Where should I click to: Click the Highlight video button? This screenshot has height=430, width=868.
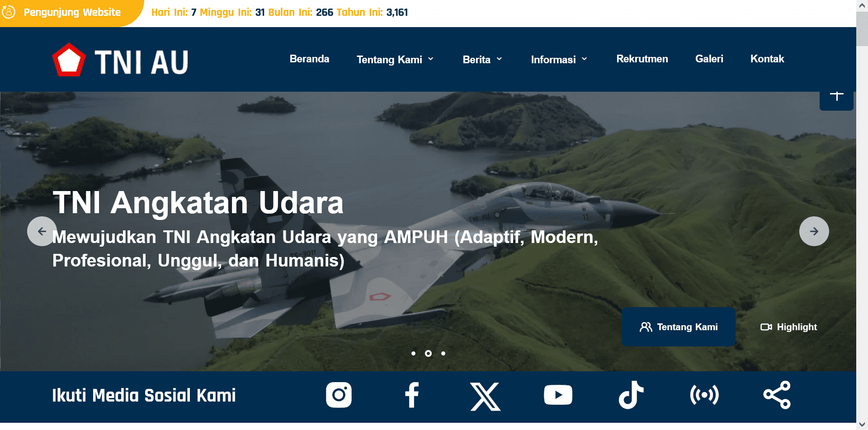coord(788,327)
